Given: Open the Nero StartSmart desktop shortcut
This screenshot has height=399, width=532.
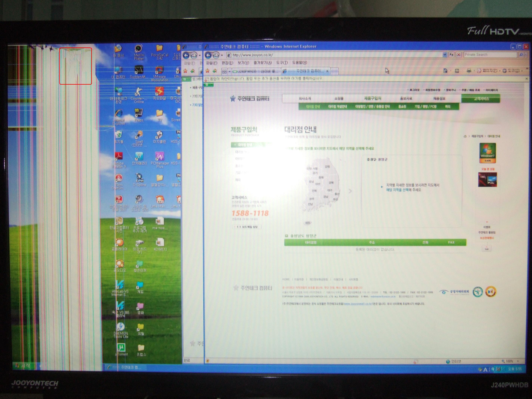Looking at the screenshot, I should (119, 182).
